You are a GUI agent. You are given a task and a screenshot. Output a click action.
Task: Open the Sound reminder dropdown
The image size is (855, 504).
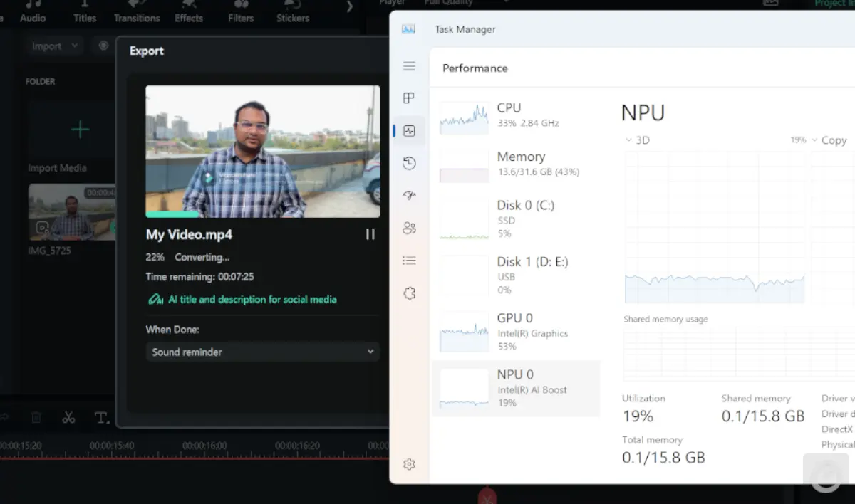263,352
